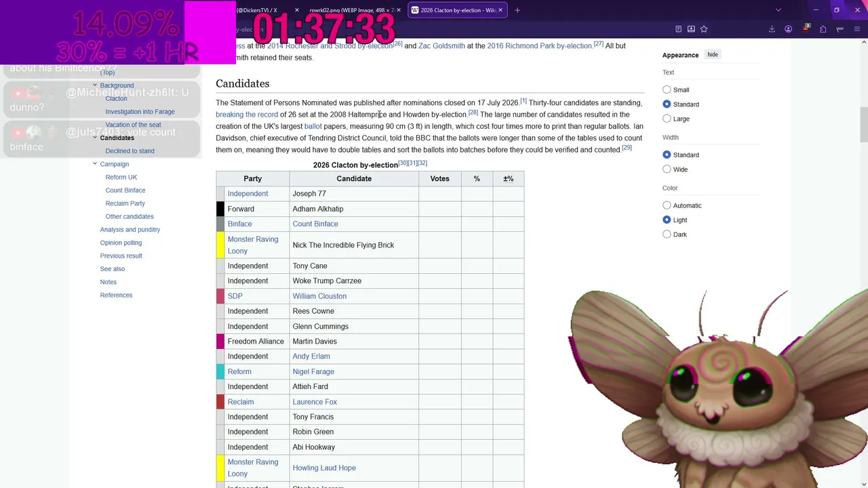Image resolution: width=868 pixels, height=488 pixels.
Task: Close the DickersTV X tab
Action: [x=296, y=10]
